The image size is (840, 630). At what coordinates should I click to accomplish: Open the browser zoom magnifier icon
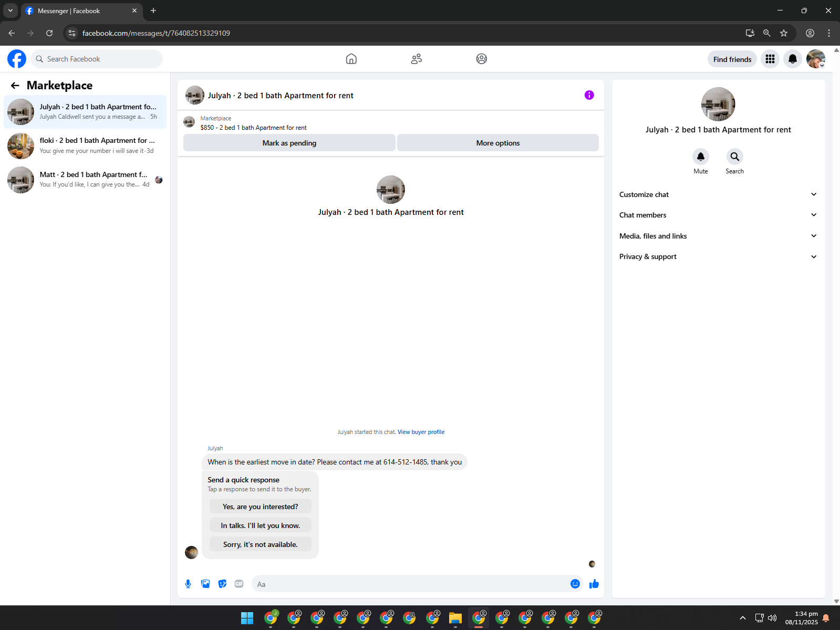767,33
